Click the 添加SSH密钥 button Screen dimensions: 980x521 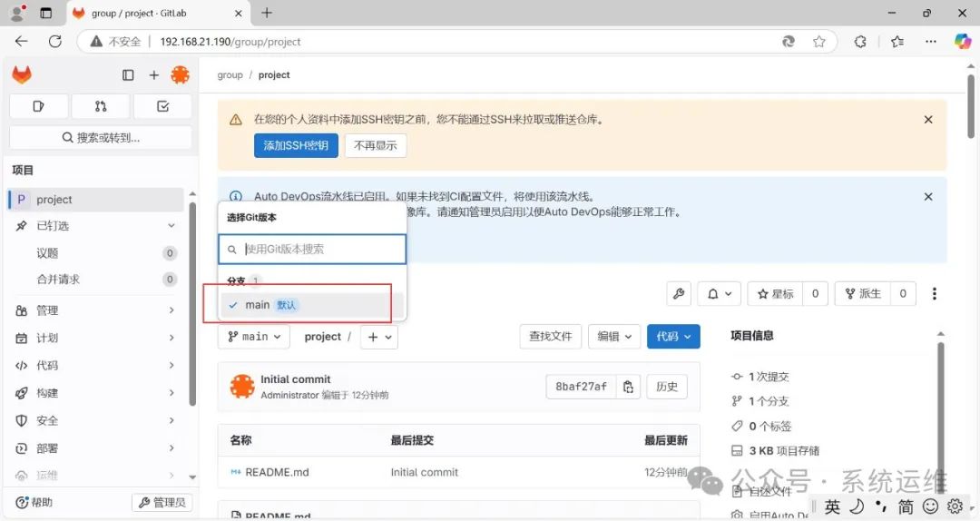pyautogui.click(x=296, y=146)
